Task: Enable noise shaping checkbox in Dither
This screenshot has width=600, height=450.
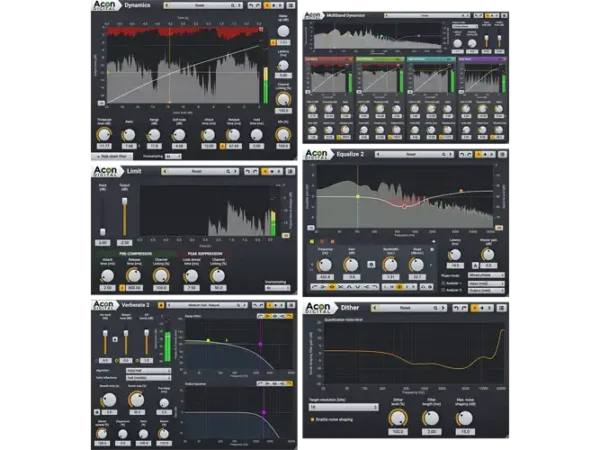Action: (x=313, y=420)
